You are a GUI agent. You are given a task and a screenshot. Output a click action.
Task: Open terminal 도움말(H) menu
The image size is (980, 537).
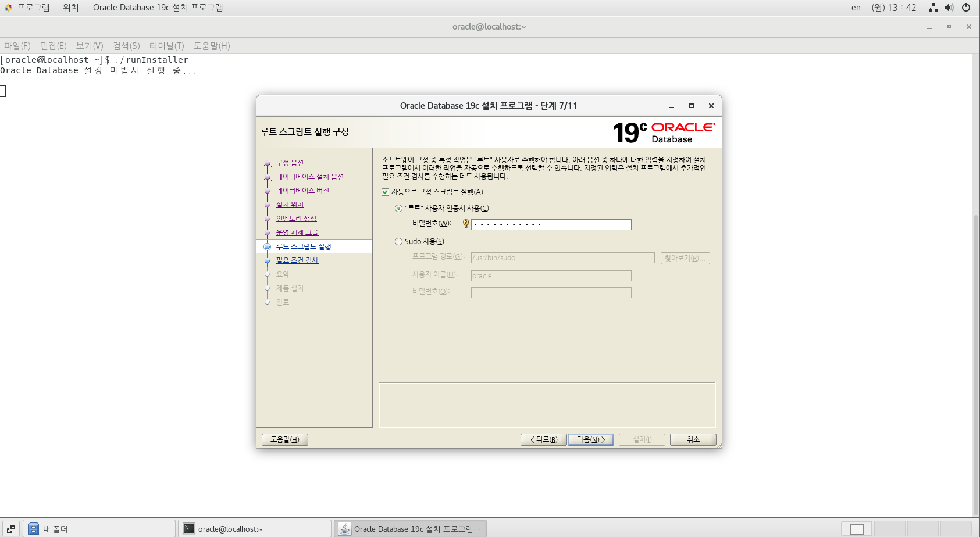click(212, 46)
